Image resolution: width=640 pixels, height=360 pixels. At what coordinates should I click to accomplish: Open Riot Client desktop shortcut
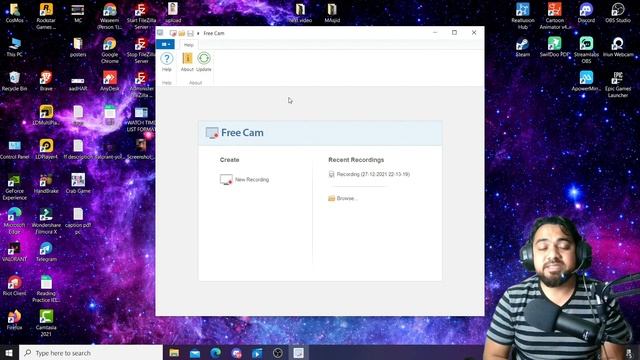click(x=14, y=285)
